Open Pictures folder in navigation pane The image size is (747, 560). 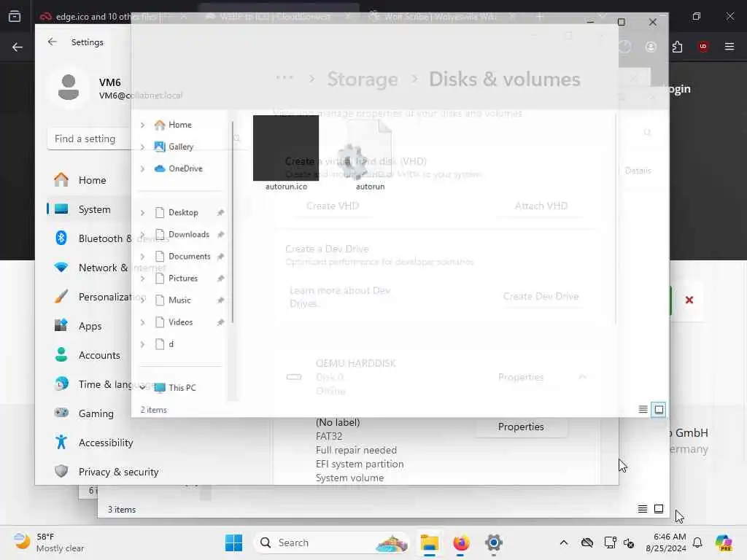click(177, 278)
